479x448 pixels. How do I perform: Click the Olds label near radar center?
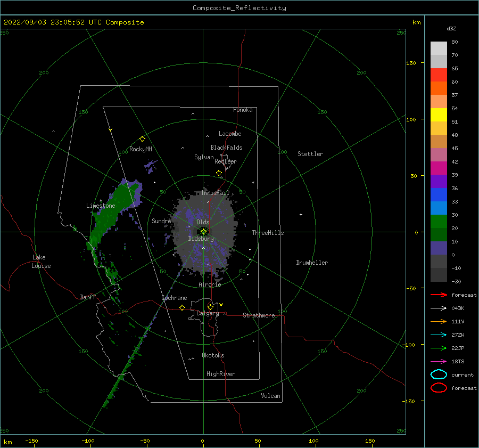pyautogui.click(x=203, y=222)
